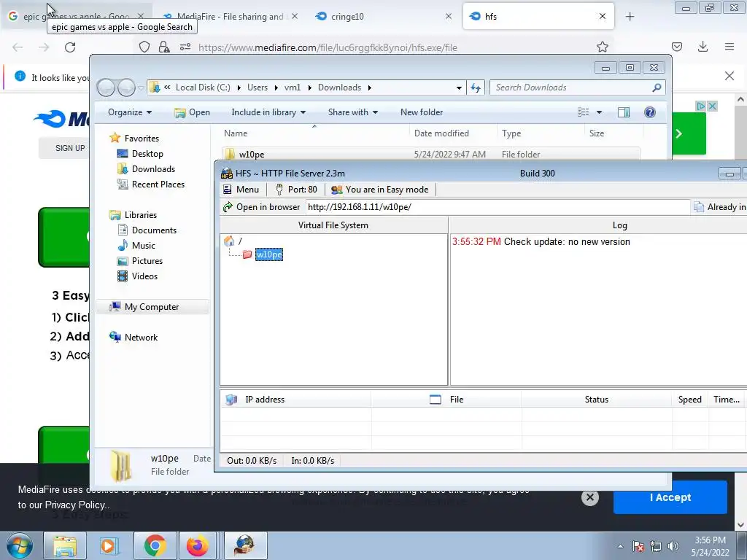747x560 pixels.
Task: Open the Share with dropdown
Action: click(x=352, y=112)
